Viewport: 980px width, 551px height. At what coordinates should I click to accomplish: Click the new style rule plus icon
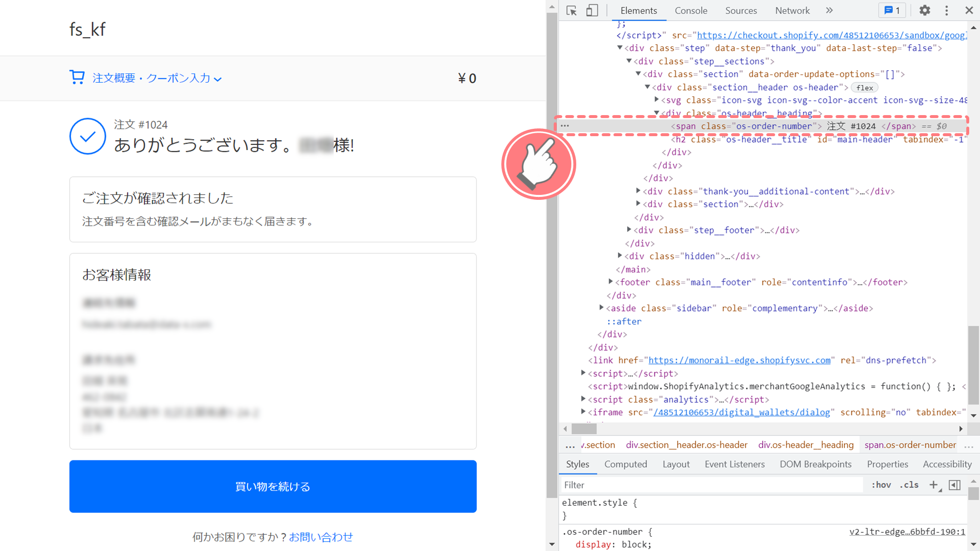(x=933, y=485)
